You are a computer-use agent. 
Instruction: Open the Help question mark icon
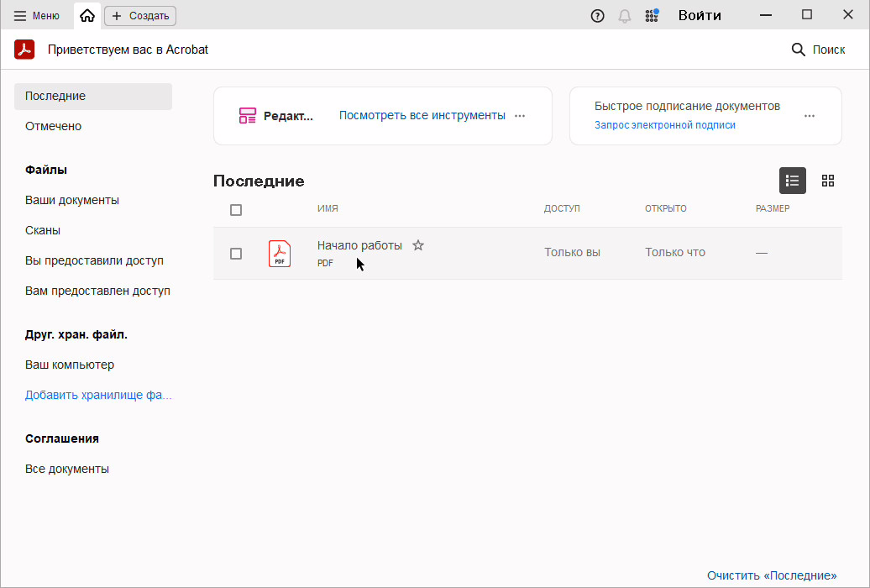coord(598,15)
